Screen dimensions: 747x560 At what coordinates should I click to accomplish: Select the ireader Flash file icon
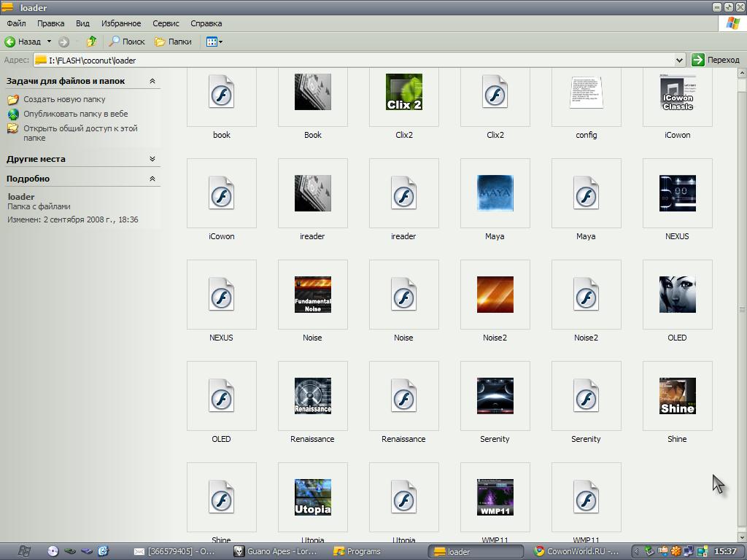pos(404,192)
